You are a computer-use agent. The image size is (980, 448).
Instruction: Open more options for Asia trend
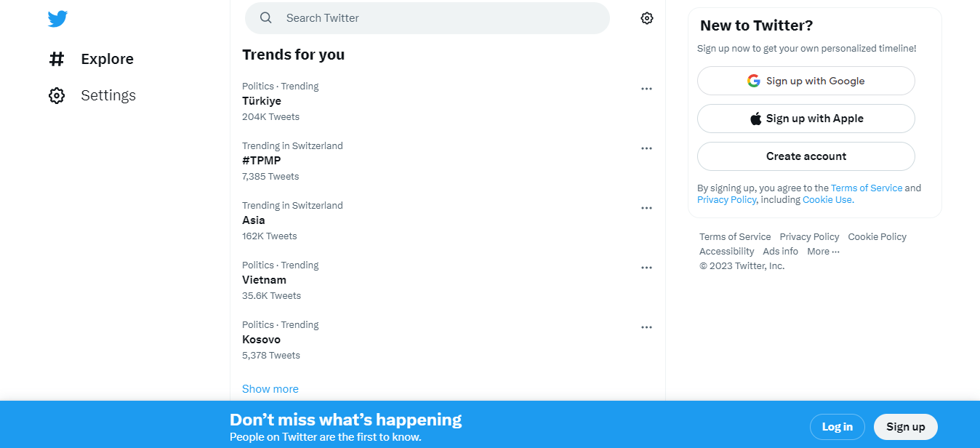[646, 208]
